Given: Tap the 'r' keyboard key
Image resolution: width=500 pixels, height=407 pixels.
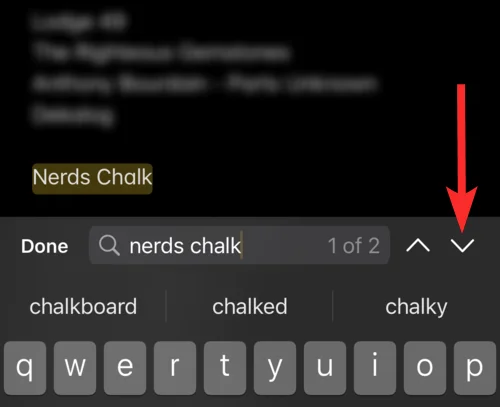Looking at the screenshot, I should pos(175,368).
